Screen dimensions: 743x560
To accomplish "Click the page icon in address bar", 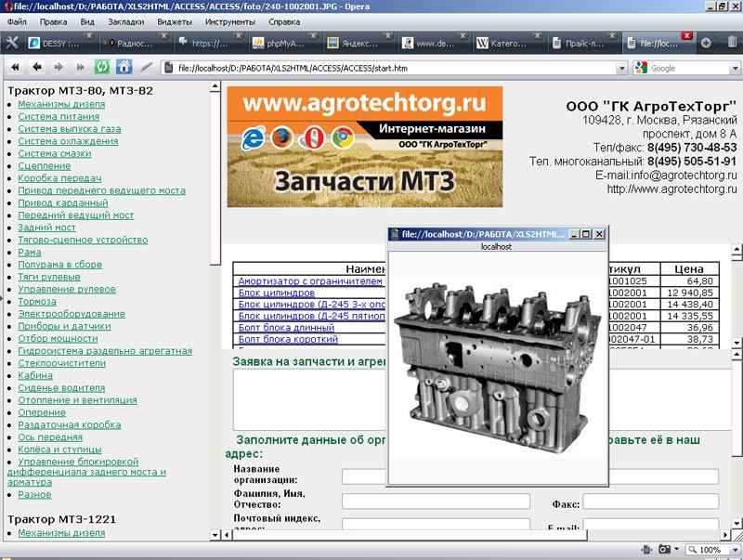I will 168,68.
